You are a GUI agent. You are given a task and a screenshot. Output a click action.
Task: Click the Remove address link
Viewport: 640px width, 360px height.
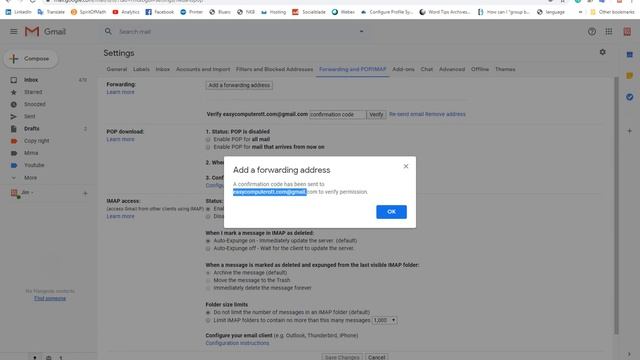(445, 114)
